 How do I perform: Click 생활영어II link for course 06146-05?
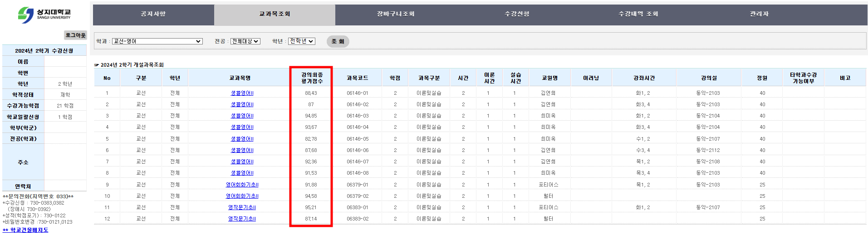242,139
